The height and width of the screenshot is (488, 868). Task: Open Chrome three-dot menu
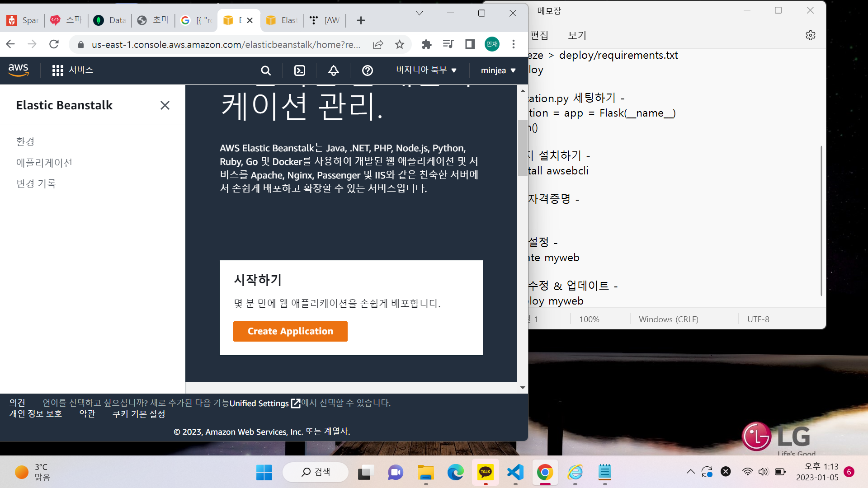pos(514,44)
